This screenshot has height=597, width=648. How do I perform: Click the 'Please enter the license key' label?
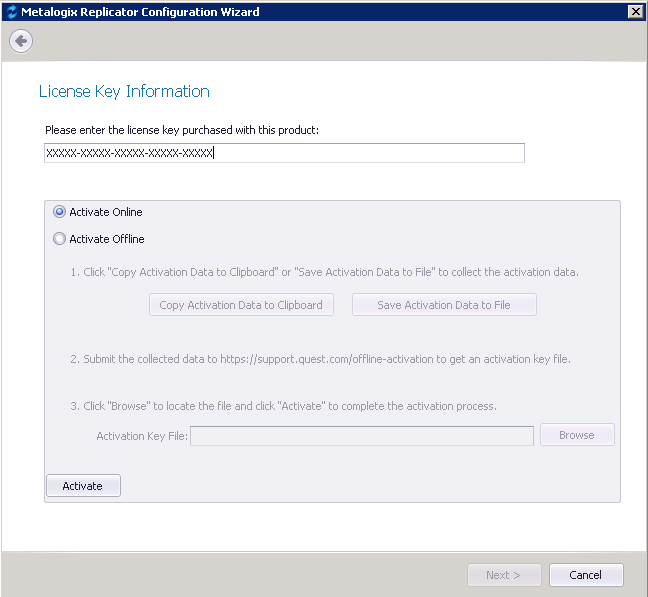182,130
